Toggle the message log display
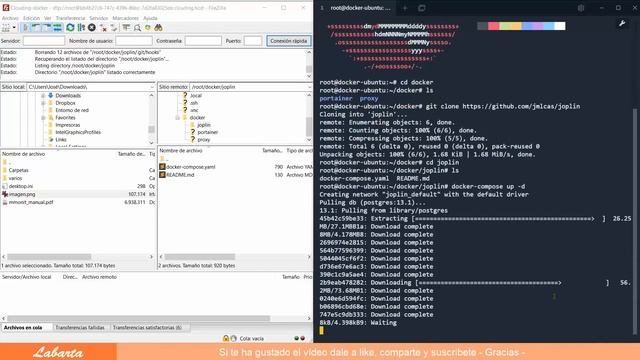Viewport: 640px width, 360px height. tap(26, 28)
